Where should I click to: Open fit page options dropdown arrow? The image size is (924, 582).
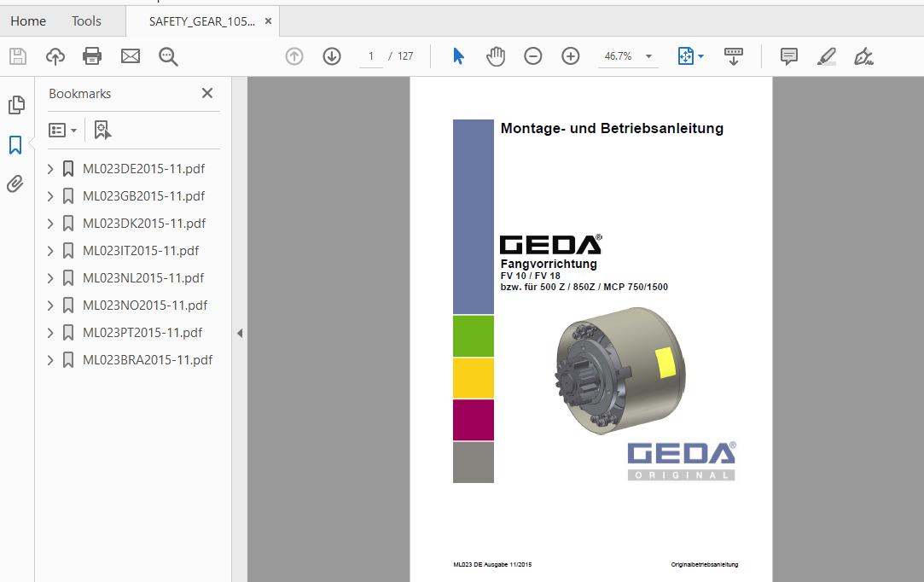(700, 56)
